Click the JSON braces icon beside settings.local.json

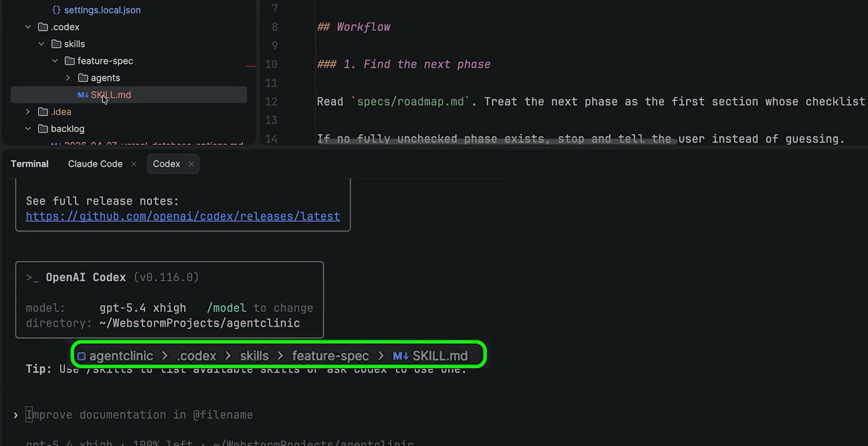point(56,10)
